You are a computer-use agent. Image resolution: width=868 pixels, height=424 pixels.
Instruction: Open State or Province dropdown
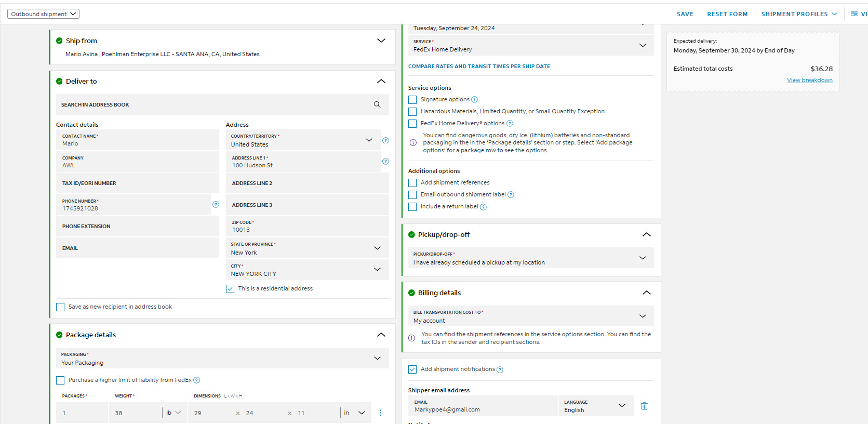pyautogui.click(x=308, y=248)
